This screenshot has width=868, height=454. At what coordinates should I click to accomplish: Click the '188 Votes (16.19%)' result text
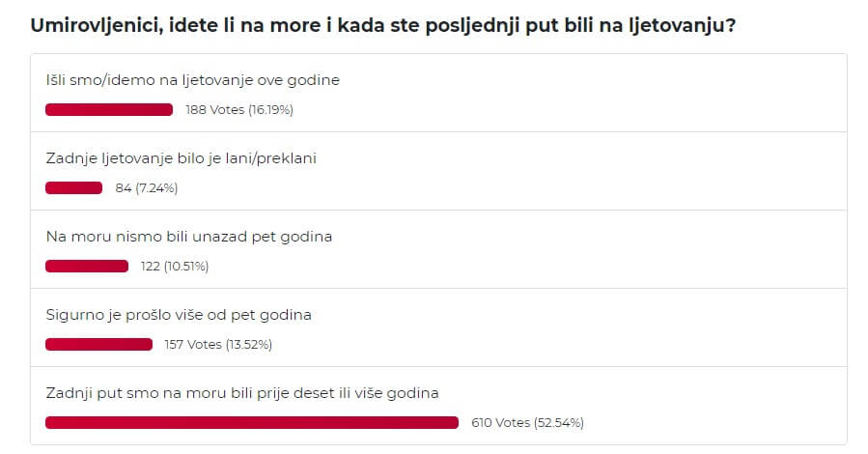point(239,109)
